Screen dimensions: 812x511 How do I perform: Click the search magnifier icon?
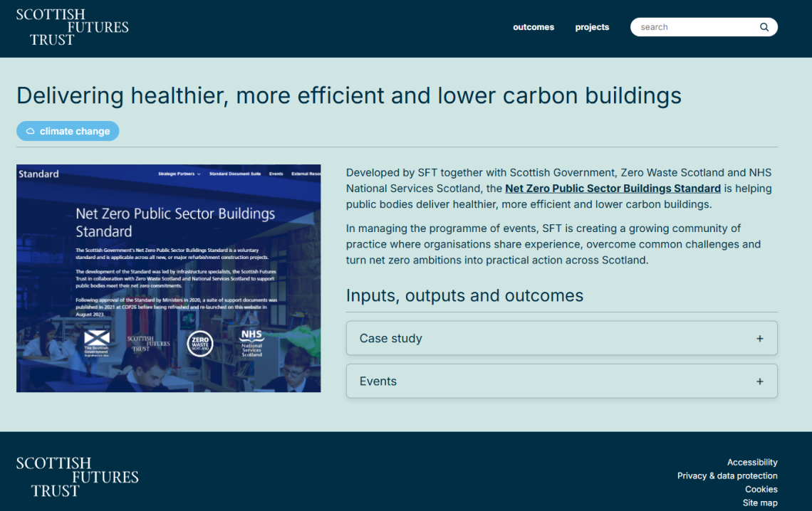coord(764,27)
